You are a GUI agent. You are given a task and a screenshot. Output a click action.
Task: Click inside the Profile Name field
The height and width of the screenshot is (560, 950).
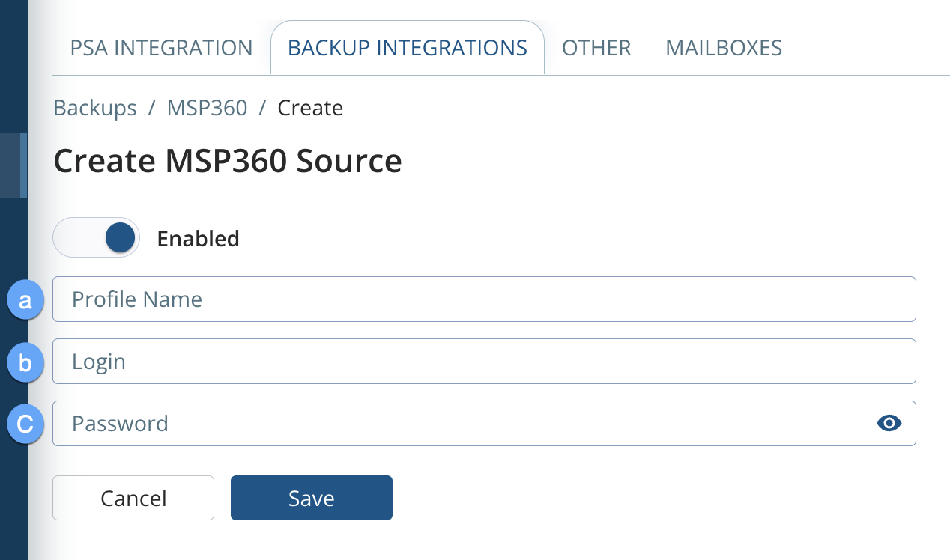pos(484,299)
